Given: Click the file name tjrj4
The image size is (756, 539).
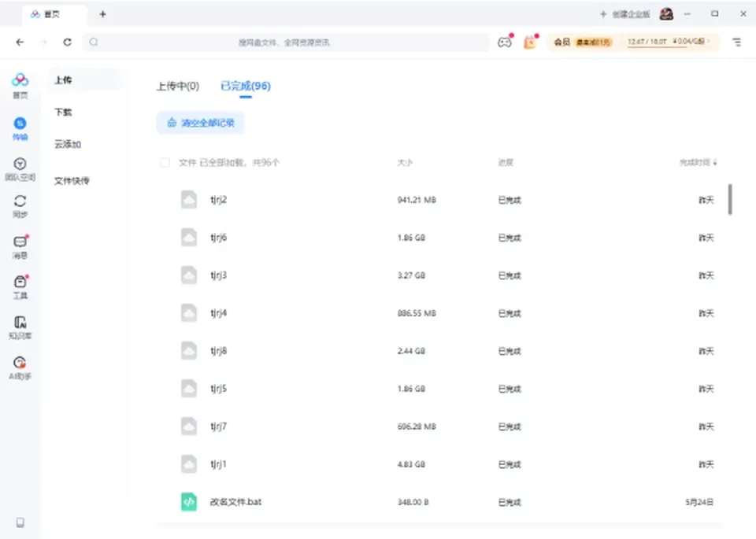Looking at the screenshot, I should pyautogui.click(x=218, y=313).
